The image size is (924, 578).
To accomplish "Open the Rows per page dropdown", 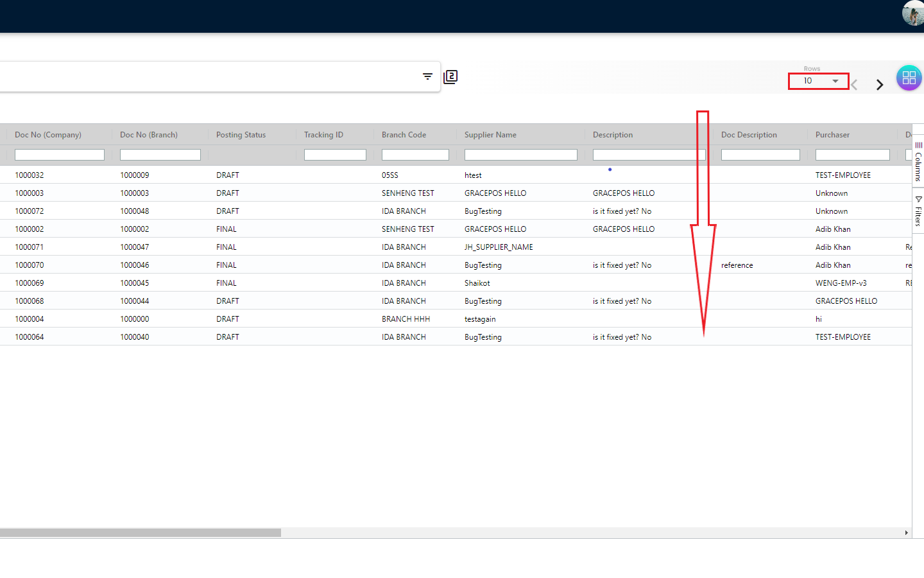I will 820,81.
